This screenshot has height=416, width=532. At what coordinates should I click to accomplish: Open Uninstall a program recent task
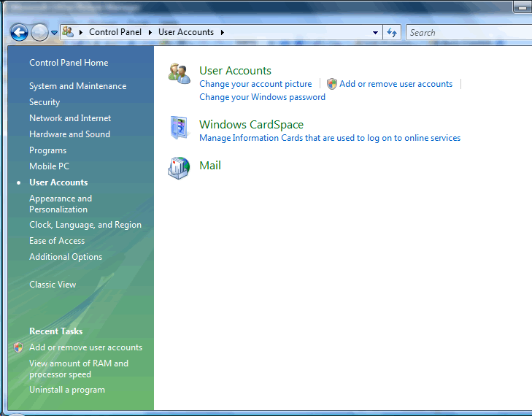(67, 390)
